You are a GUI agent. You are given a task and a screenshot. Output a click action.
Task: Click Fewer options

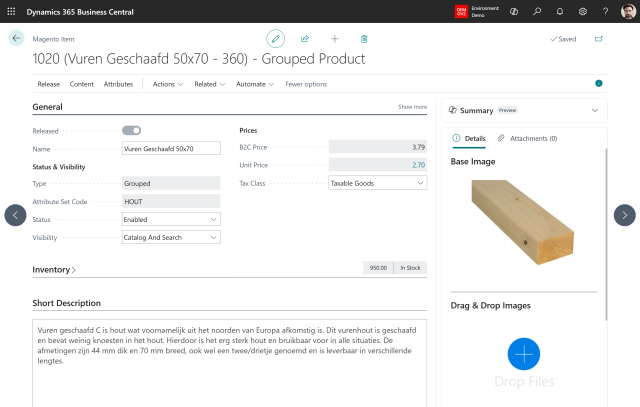[306, 84]
